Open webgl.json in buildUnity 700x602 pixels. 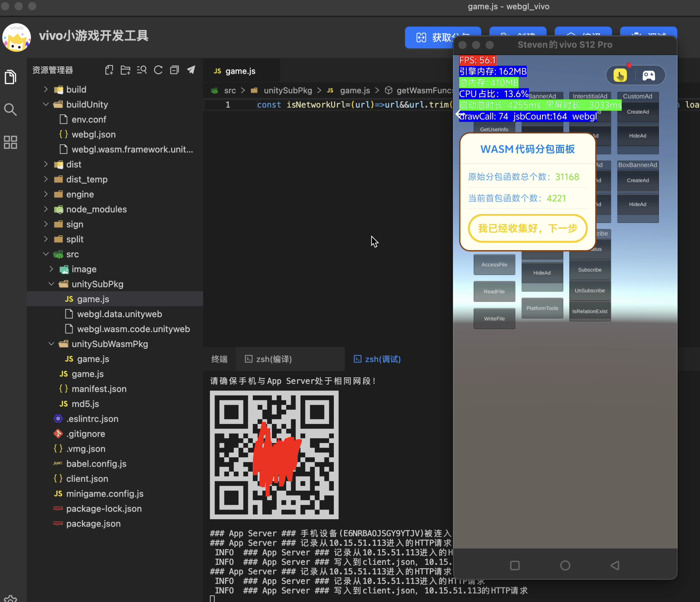pos(93,134)
